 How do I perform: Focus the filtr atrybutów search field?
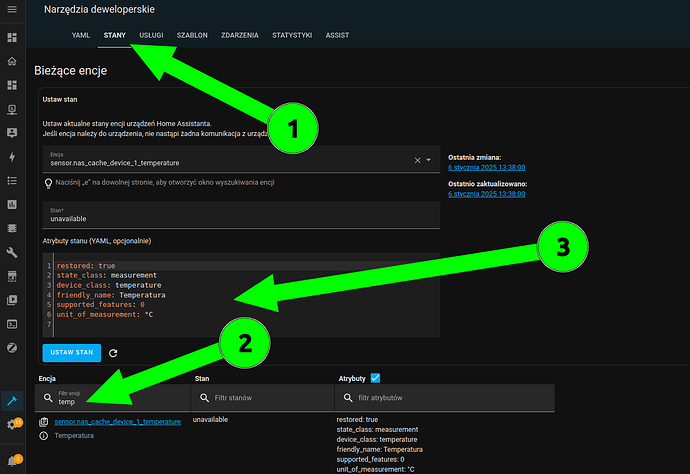444,398
